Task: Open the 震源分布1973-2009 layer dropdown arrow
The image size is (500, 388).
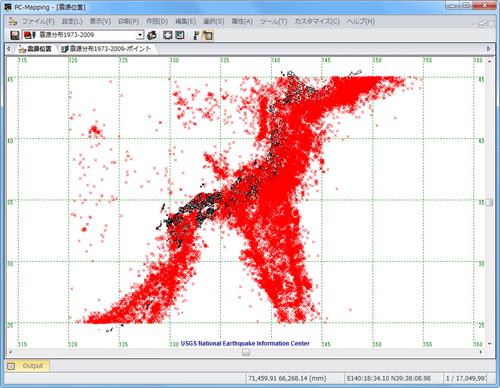Action: pos(140,35)
